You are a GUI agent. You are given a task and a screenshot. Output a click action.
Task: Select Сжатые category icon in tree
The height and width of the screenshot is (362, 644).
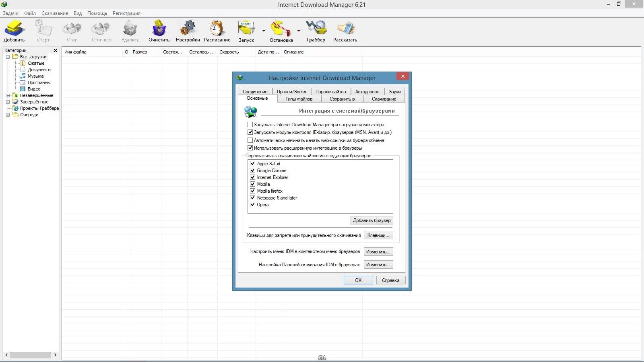click(x=23, y=63)
